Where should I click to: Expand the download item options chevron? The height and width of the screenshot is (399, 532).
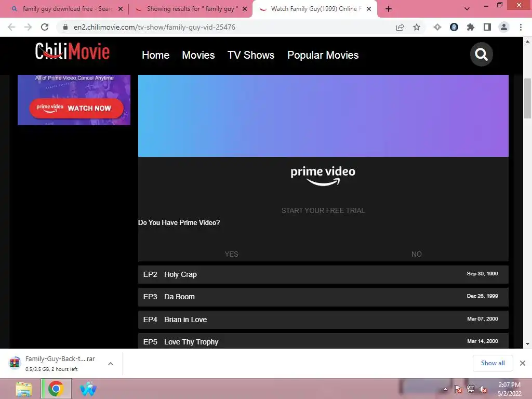tap(110, 363)
